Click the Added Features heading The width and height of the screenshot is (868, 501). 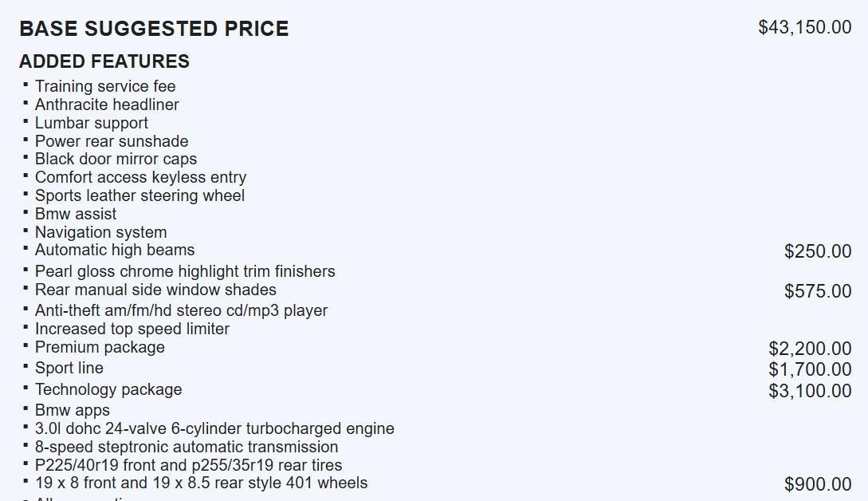coord(104,61)
